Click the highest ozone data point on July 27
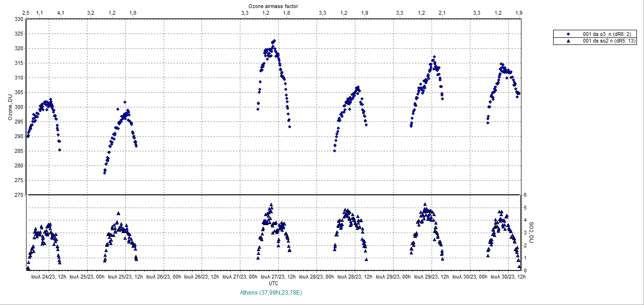 point(274,41)
